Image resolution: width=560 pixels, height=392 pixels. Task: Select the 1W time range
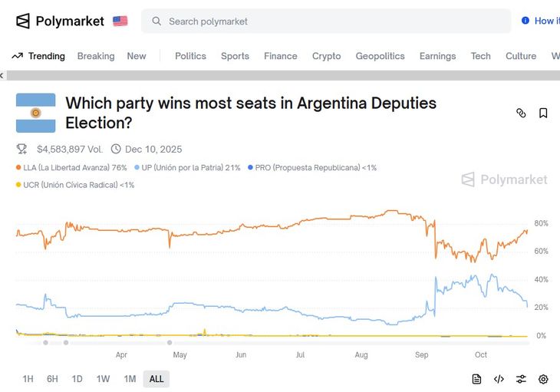(x=103, y=379)
